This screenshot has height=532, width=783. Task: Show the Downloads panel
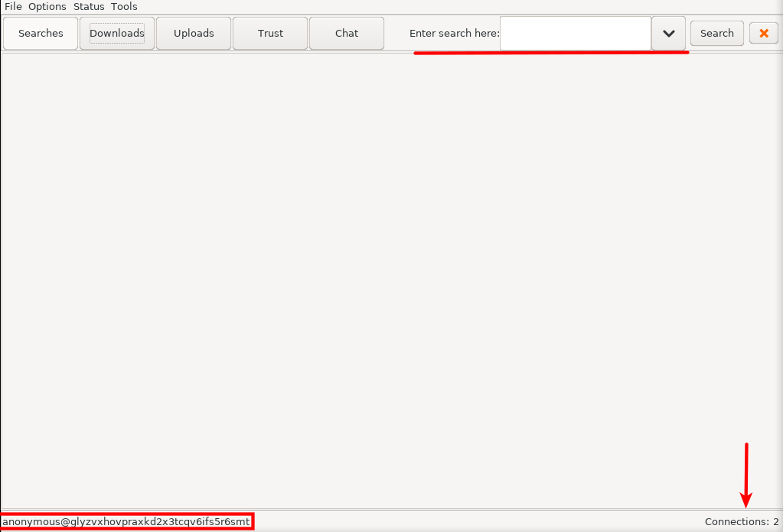[x=117, y=33]
